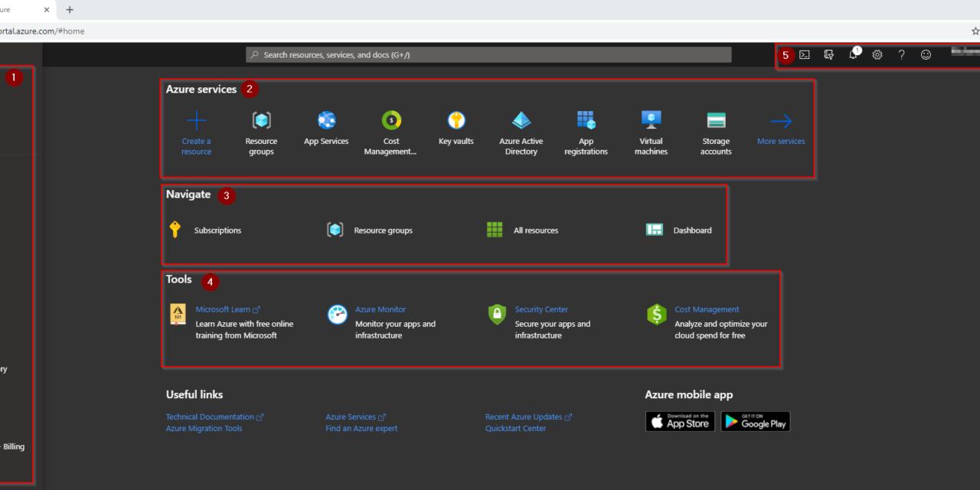The width and height of the screenshot is (980, 490).
Task: Open the App Services icon
Action: point(326,121)
